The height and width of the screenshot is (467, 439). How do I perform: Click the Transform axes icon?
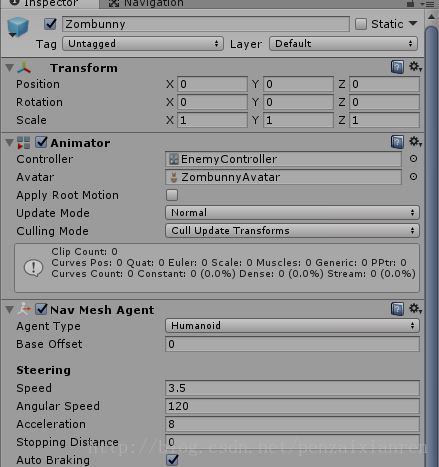pyautogui.click(x=24, y=68)
